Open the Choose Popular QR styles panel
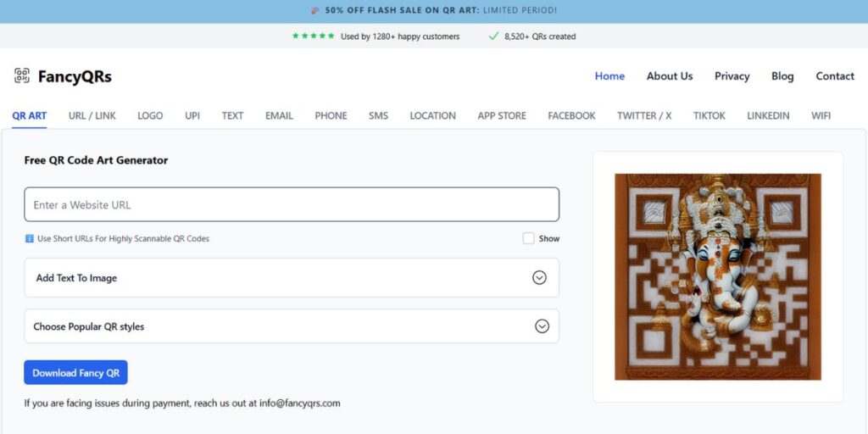868x434 pixels. (292, 326)
